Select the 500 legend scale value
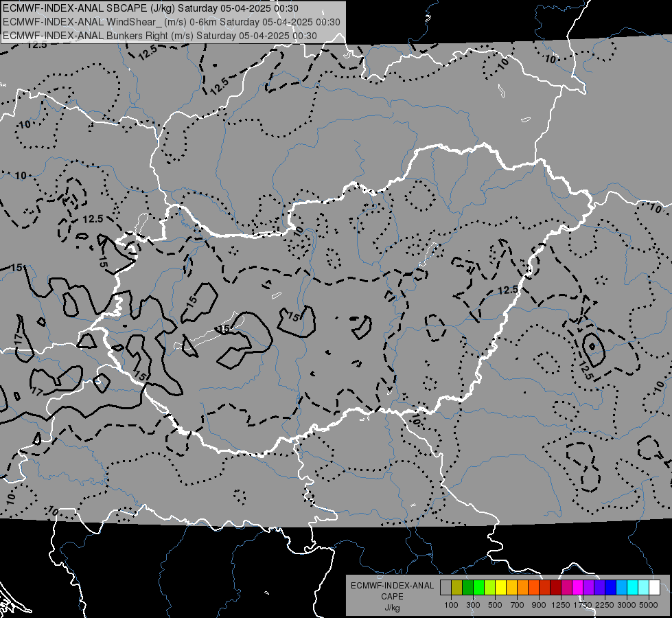Viewport: 672px width, 618px height. click(x=495, y=605)
